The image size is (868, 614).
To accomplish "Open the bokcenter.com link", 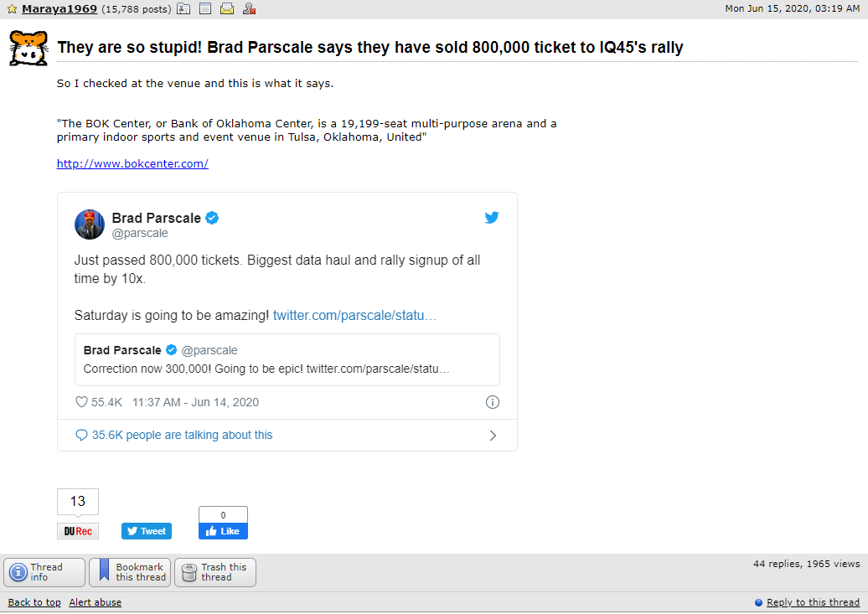I will tap(132, 163).
